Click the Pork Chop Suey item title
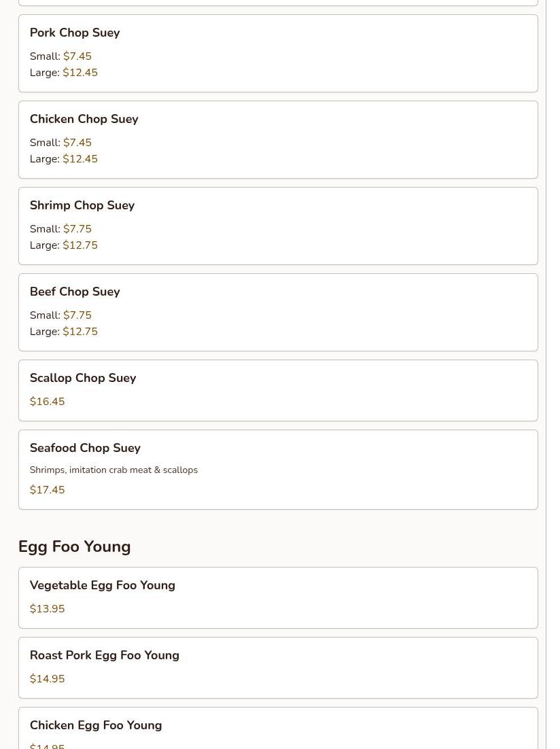 click(75, 33)
